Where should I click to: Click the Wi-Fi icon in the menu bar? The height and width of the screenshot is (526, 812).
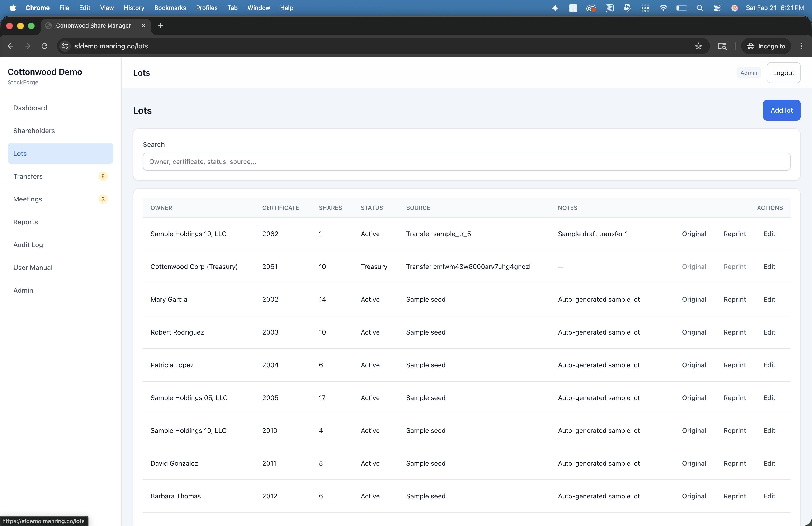(x=663, y=8)
